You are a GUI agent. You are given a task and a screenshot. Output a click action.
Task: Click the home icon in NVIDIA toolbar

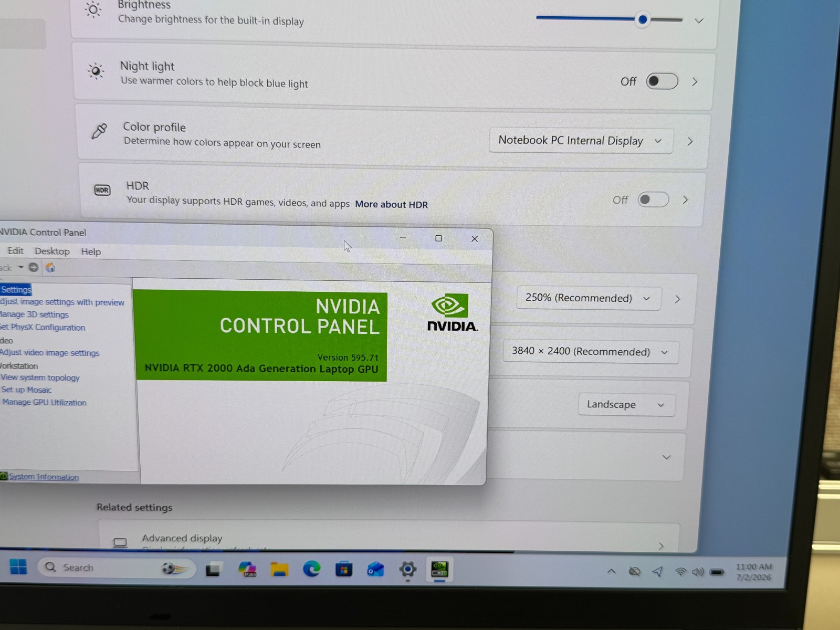click(50, 267)
